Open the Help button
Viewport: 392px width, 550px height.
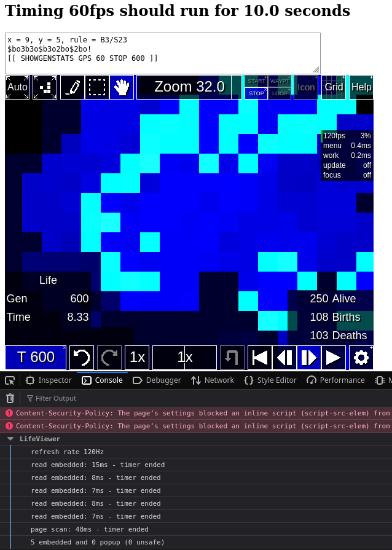361,87
